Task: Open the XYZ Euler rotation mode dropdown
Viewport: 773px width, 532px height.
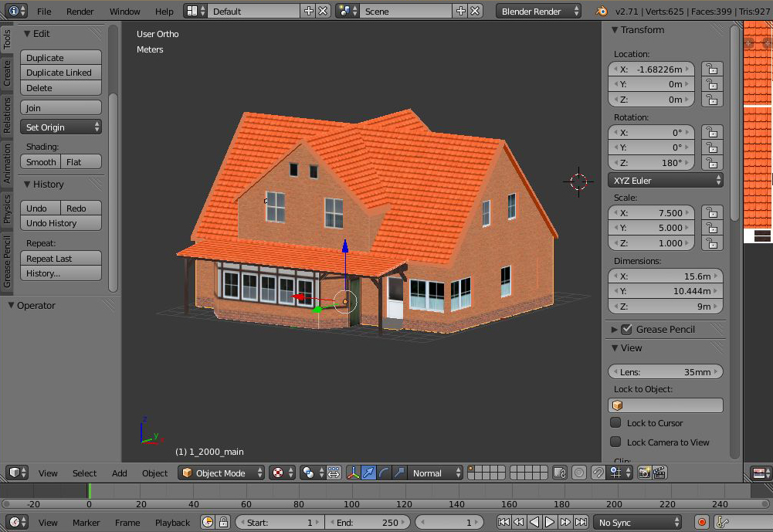Action: click(x=665, y=181)
